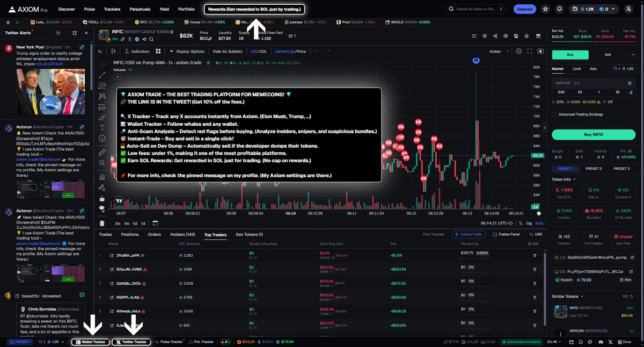The image size is (644, 347).
Task: Open the Discover menu
Action: [67, 9]
